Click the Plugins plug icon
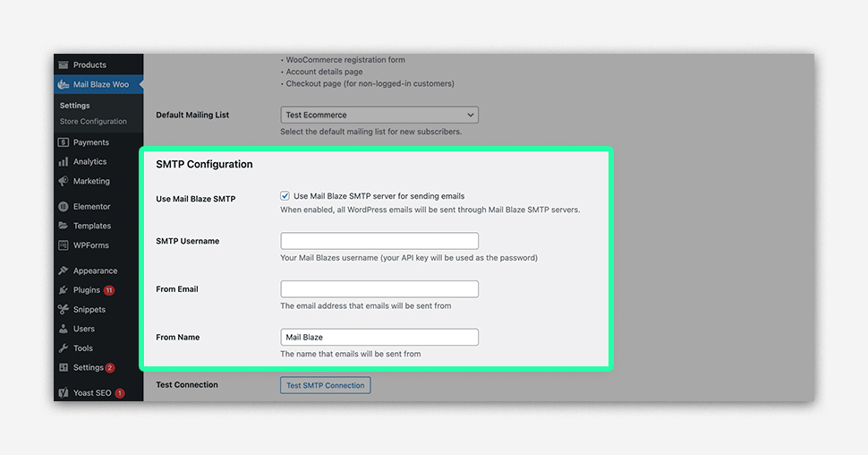The width and height of the screenshot is (868, 455). [64, 290]
